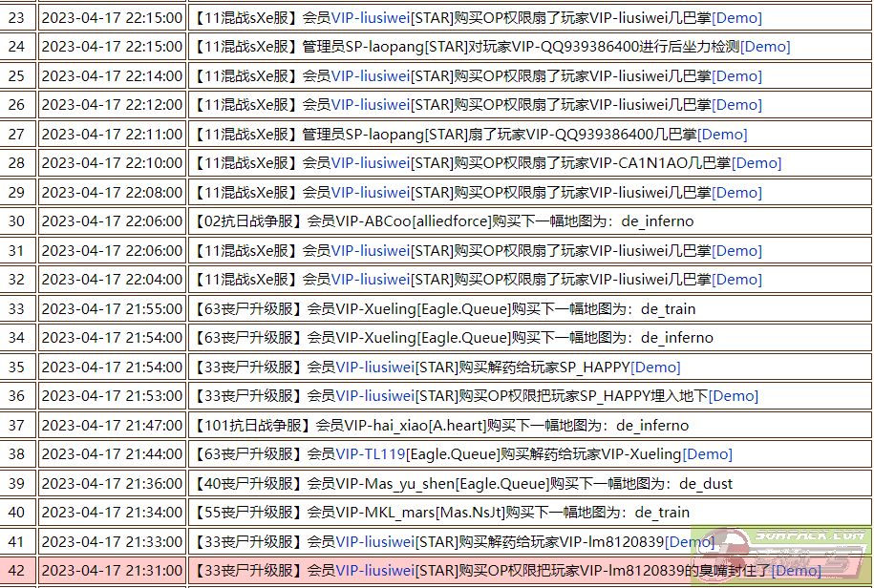Click timestamp 2023-04-17 22:14:00
Screen dimensions: 874x588
click(x=112, y=75)
